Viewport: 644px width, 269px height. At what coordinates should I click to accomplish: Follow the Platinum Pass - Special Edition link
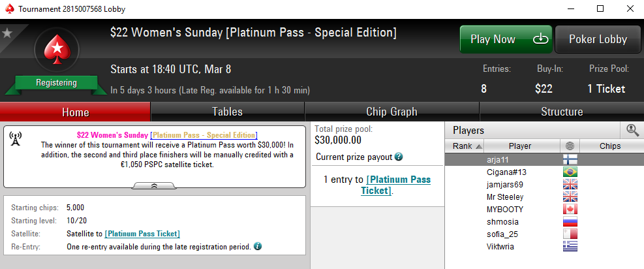point(204,135)
